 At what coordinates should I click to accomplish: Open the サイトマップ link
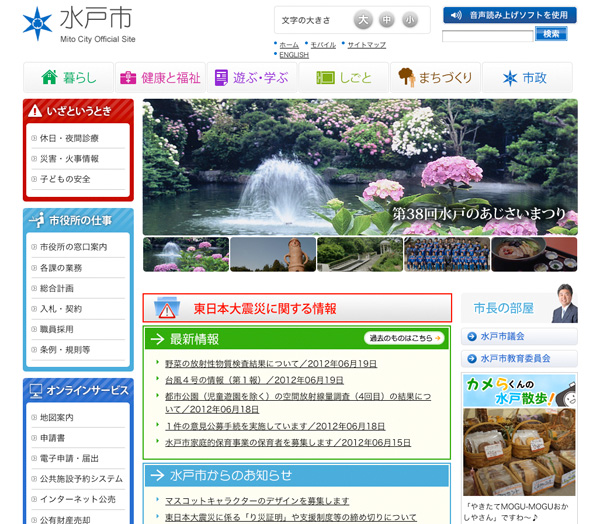[x=367, y=45]
